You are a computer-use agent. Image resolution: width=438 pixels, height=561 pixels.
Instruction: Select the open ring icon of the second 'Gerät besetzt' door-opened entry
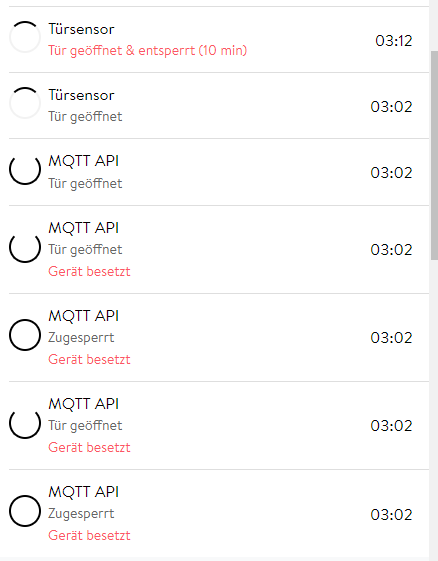(25, 423)
